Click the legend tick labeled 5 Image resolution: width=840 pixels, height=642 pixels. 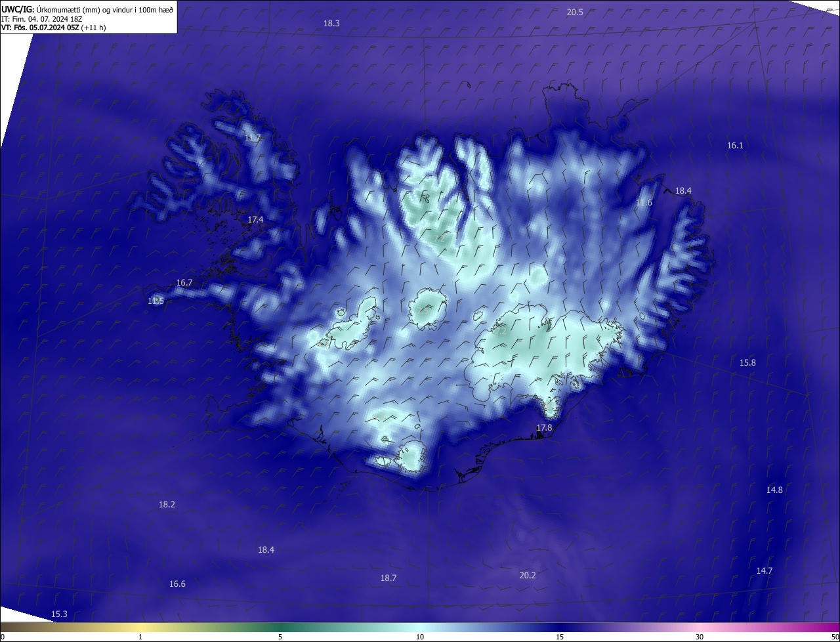pos(280,637)
